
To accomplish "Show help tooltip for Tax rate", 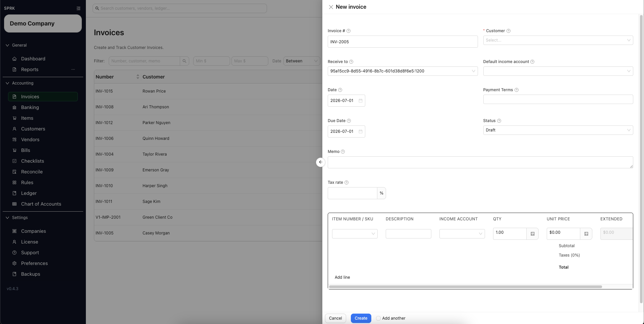I will pyautogui.click(x=346, y=182).
